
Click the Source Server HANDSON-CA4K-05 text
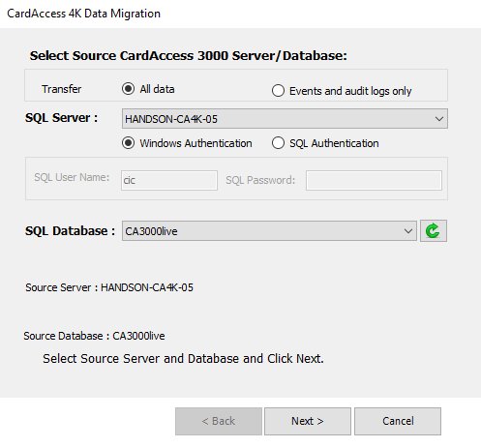(109, 287)
